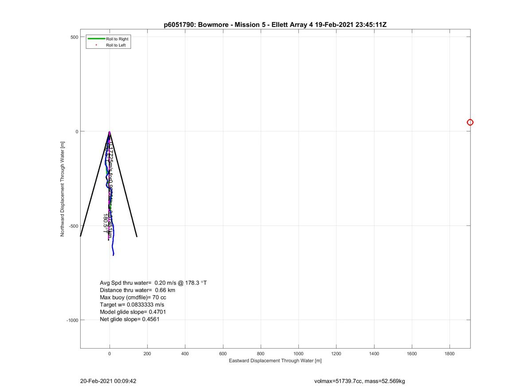Click the Net glide slope= 0.4561 text
Screen dimensions: 532x392
pos(129,319)
